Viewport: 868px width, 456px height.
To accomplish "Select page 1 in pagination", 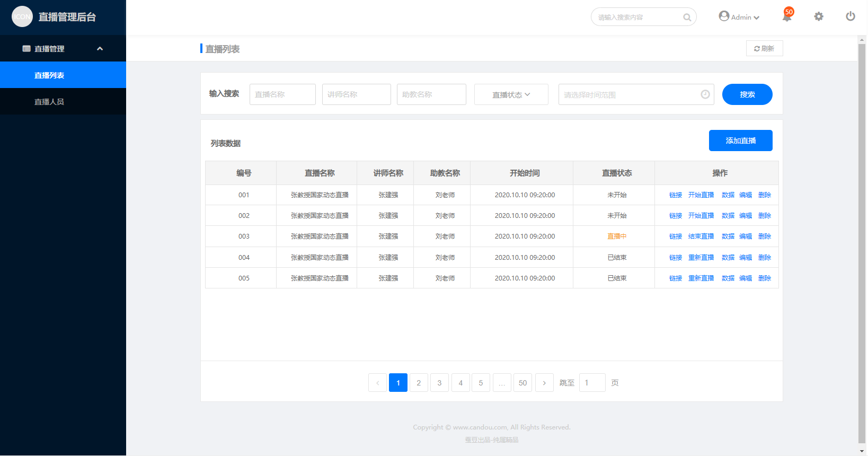I will pyautogui.click(x=398, y=383).
